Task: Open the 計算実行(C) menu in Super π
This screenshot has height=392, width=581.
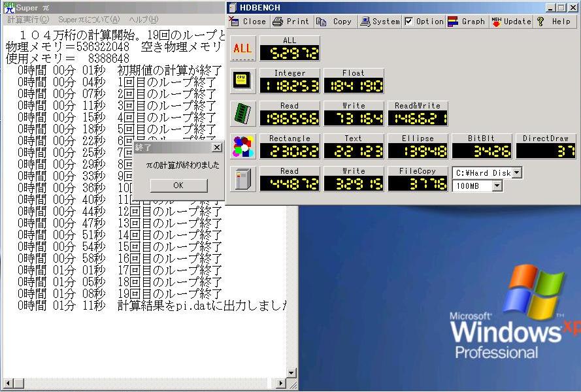Action: click(x=28, y=20)
